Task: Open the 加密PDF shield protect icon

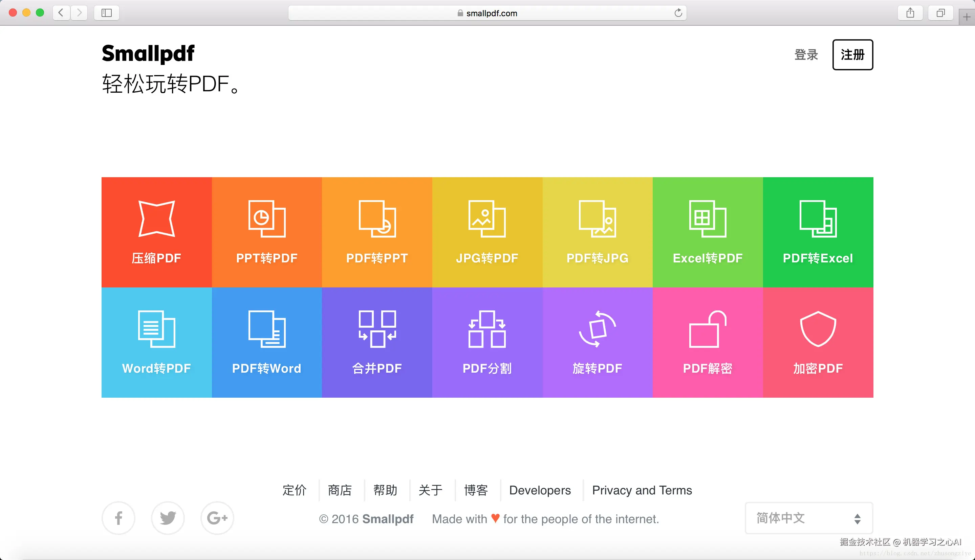Action: click(x=818, y=329)
